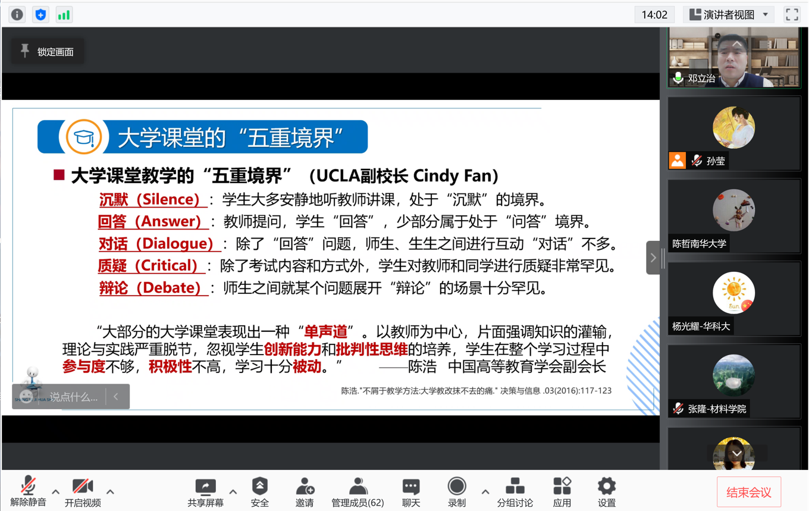Turn on camera with 开启视频

click(x=83, y=492)
